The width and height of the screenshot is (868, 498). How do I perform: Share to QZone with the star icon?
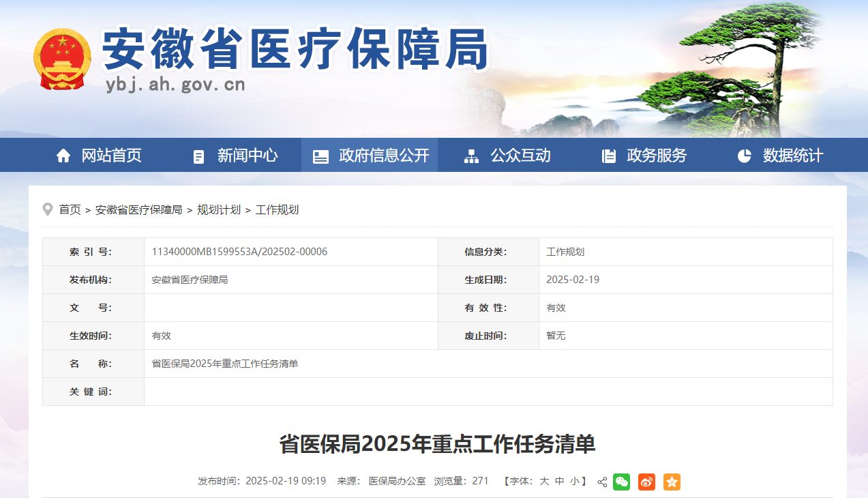tap(672, 482)
